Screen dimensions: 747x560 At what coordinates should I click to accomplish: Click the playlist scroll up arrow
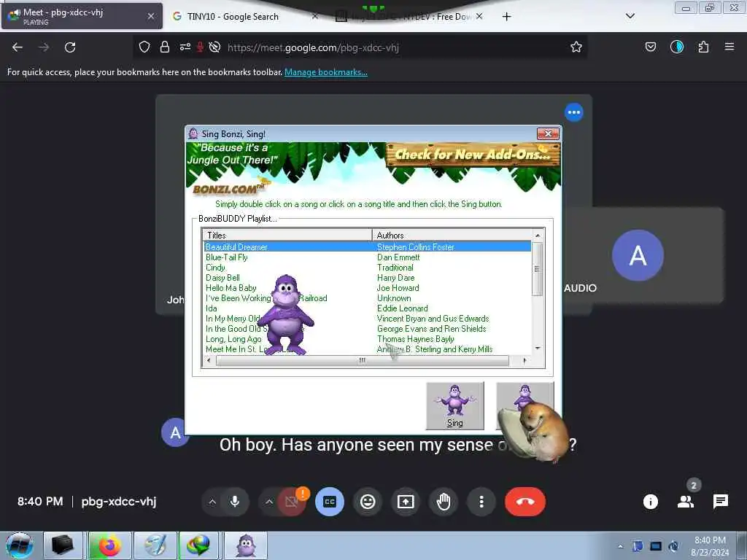[x=538, y=236]
